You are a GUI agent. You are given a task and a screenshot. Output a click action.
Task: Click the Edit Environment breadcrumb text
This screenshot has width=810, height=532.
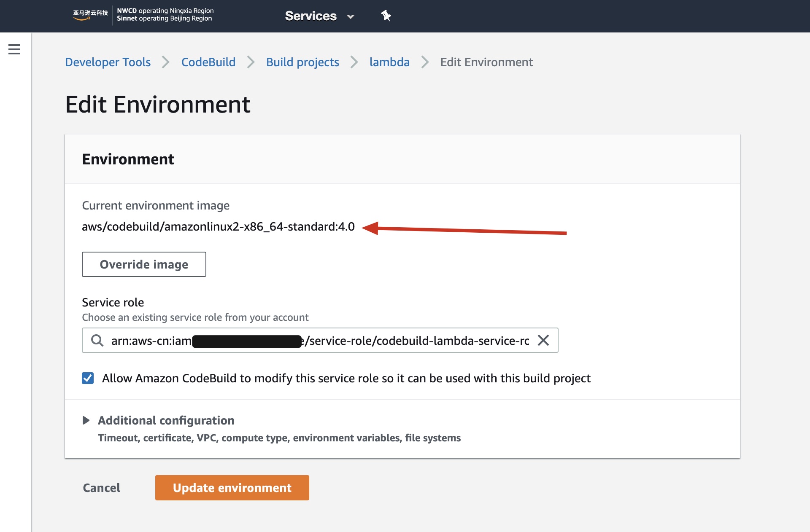point(486,62)
